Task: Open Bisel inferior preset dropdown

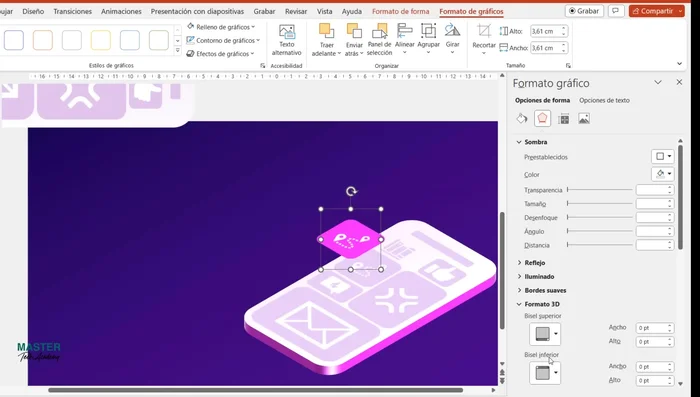Action: click(x=545, y=373)
